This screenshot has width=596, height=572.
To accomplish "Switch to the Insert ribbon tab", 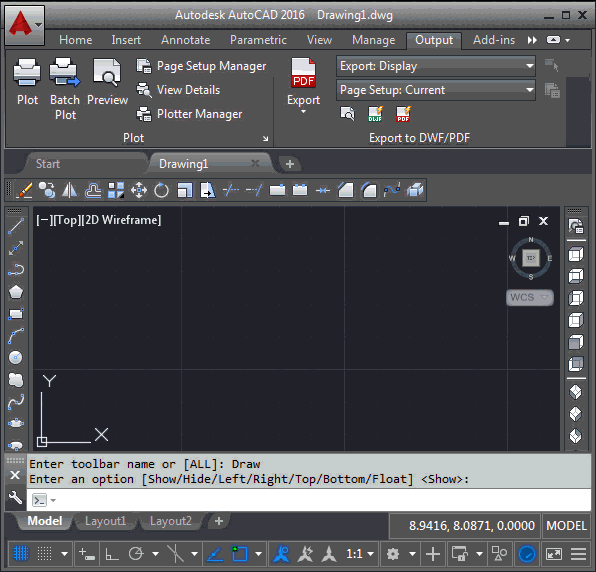I will click(x=126, y=40).
